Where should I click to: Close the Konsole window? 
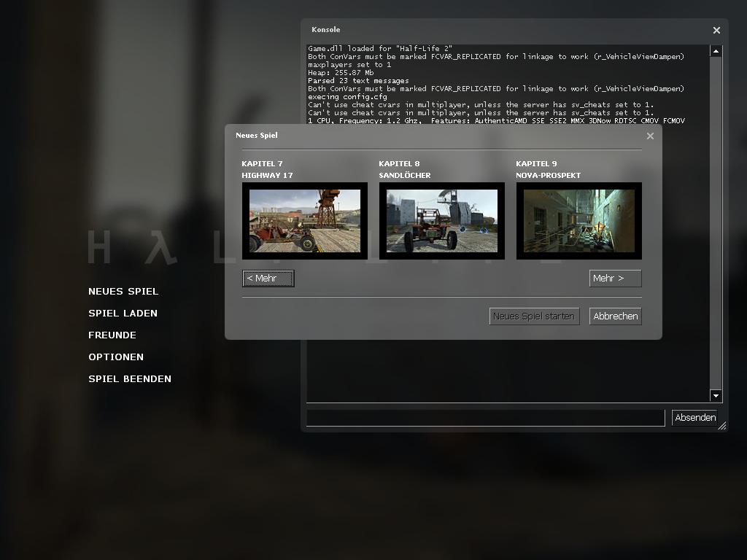click(716, 31)
